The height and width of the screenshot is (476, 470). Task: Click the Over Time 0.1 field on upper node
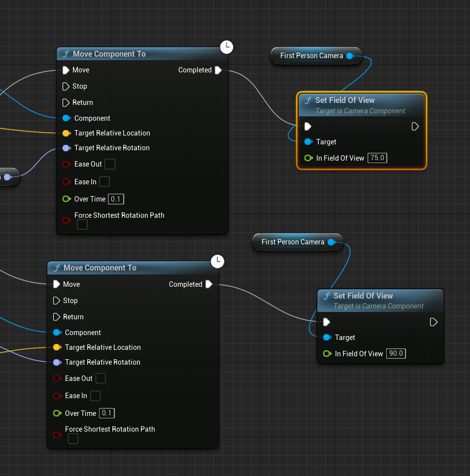tap(116, 199)
